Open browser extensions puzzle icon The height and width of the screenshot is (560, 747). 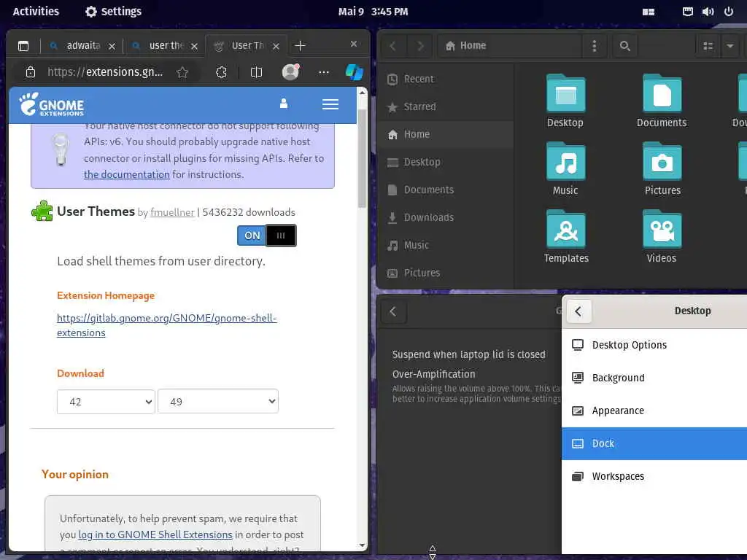pyautogui.click(x=221, y=72)
